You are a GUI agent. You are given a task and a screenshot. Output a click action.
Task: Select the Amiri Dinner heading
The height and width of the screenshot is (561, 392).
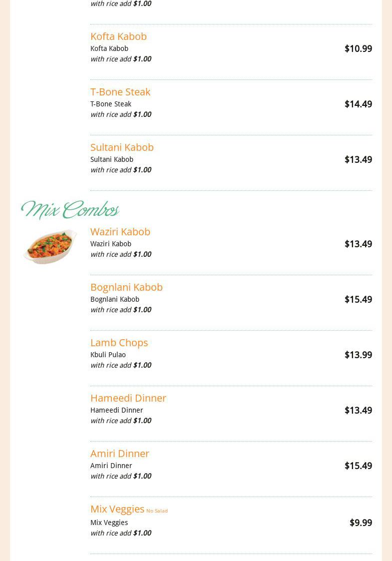pyautogui.click(x=119, y=454)
